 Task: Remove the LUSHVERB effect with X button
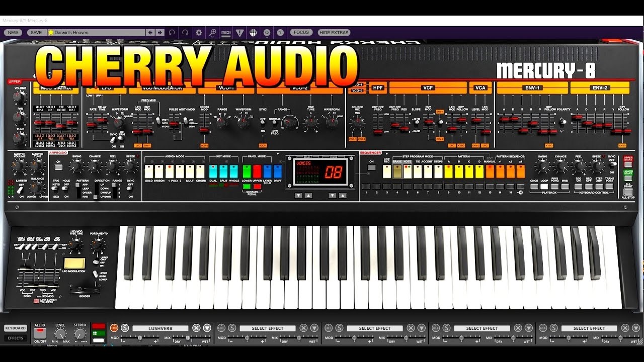[x=196, y=328]
